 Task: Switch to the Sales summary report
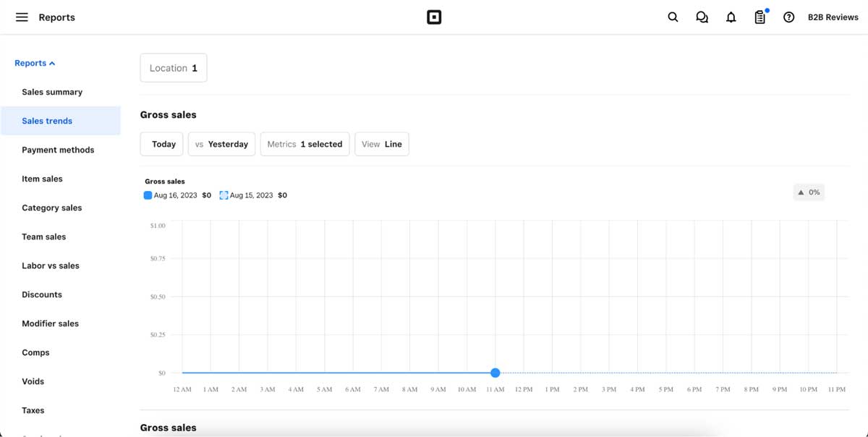pyautogui.click(x=52, y=92)
